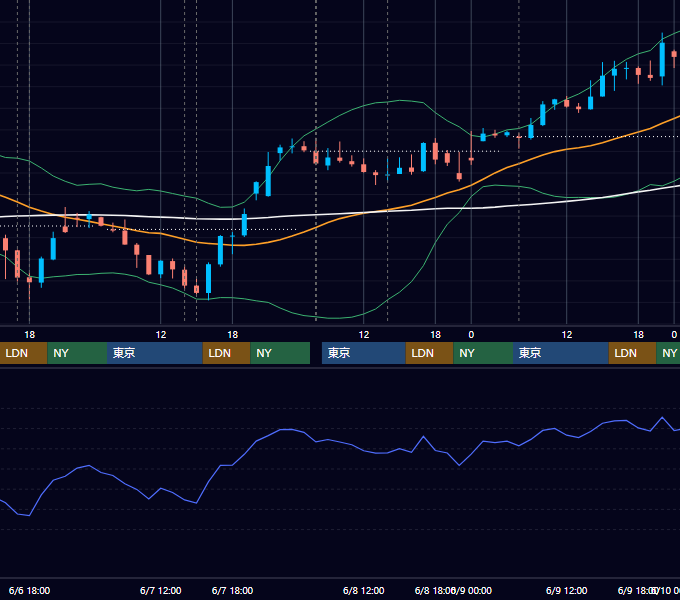Click the LDN session block containing 6/7 18:00
The image size is (680, 600).
click(x=226, y=353)
